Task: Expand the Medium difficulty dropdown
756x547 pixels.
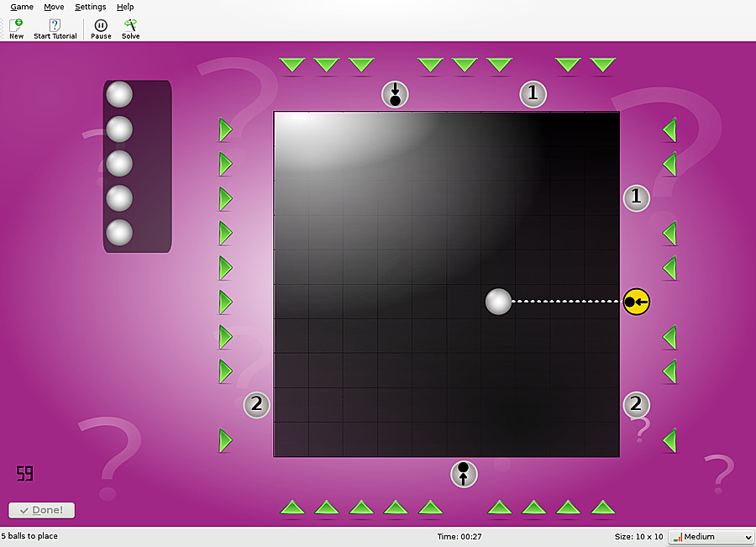Action: coord(711,537)
